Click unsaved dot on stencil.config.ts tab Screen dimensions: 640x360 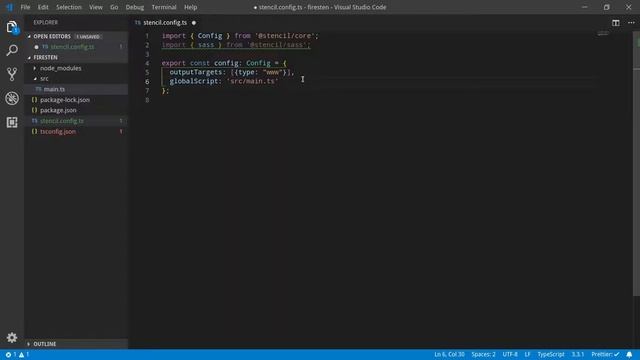[x=194, y=23]
